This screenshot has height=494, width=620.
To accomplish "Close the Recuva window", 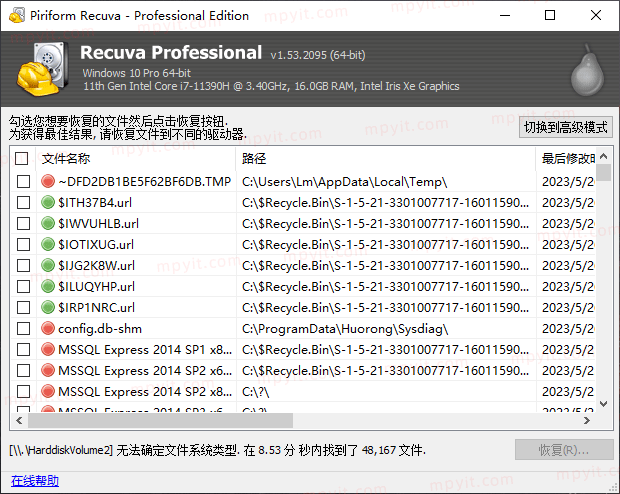I will coord(595,15).
